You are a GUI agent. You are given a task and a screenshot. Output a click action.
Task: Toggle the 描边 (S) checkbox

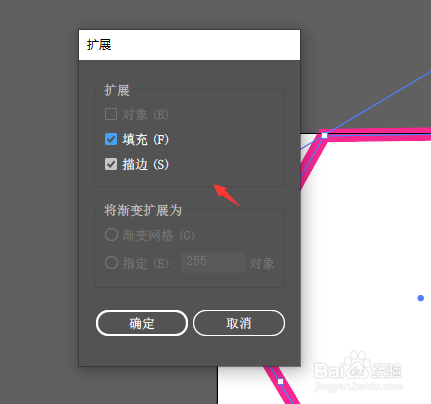111,164
